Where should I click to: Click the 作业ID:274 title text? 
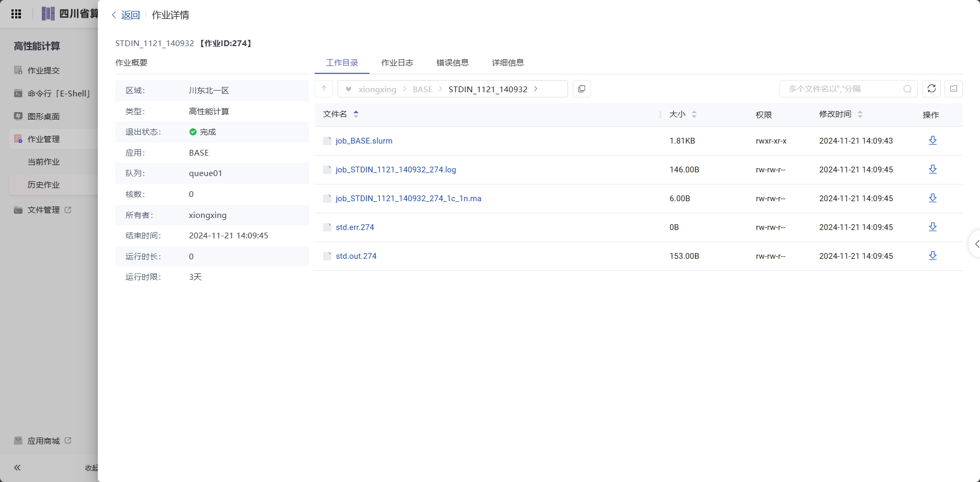(226, 43)
